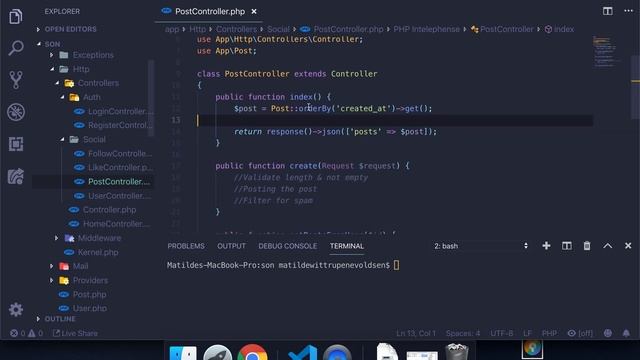Open User.php in explorer
The height and width of the screenshot is (360, 640).
point(90,308)
